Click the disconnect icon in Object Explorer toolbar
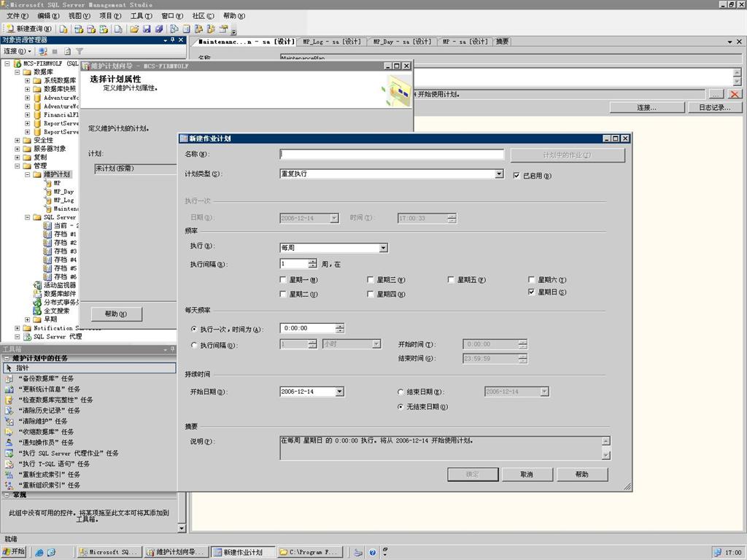 pyautogui.click(x=43, y=51)
